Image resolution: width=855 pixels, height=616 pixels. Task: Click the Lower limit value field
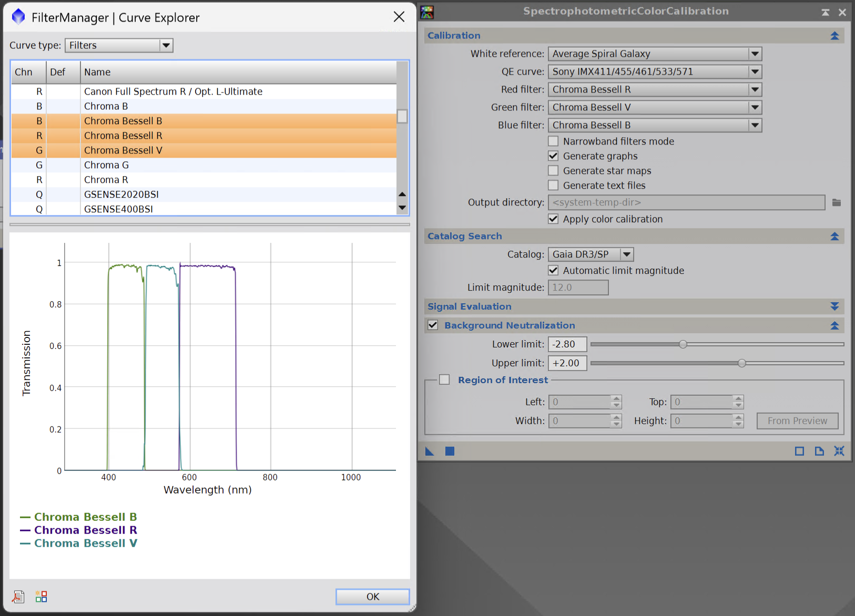[x=567, y=344]
